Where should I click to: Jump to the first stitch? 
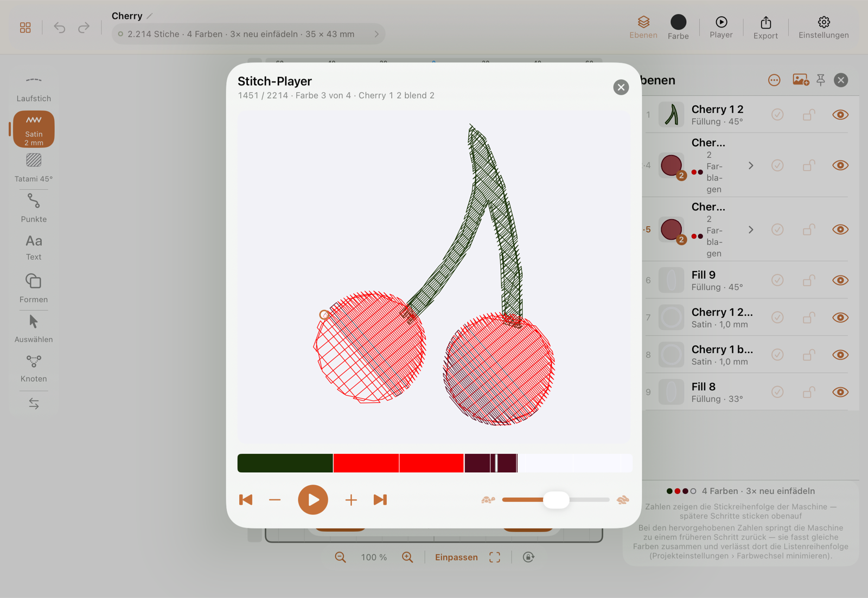pos(246,500)
